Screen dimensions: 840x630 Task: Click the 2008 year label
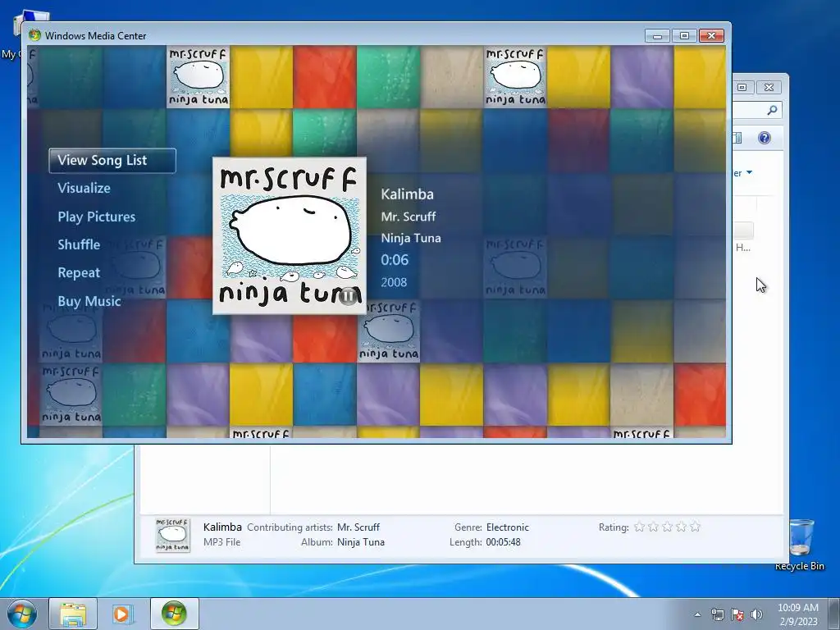click(394, 282)
